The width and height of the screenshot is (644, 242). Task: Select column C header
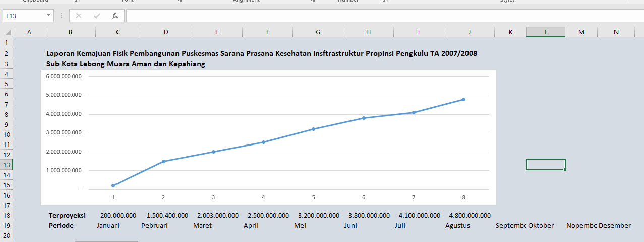(x=118, y=32)
